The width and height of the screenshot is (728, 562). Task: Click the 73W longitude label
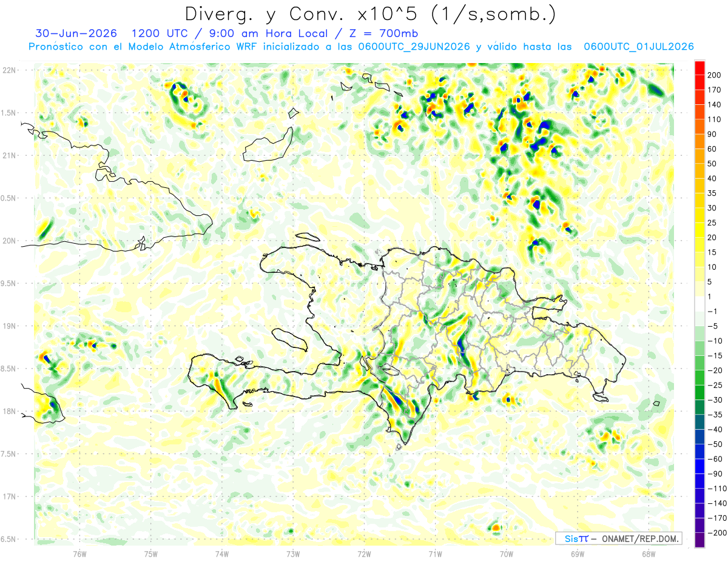tap(293, 554)
